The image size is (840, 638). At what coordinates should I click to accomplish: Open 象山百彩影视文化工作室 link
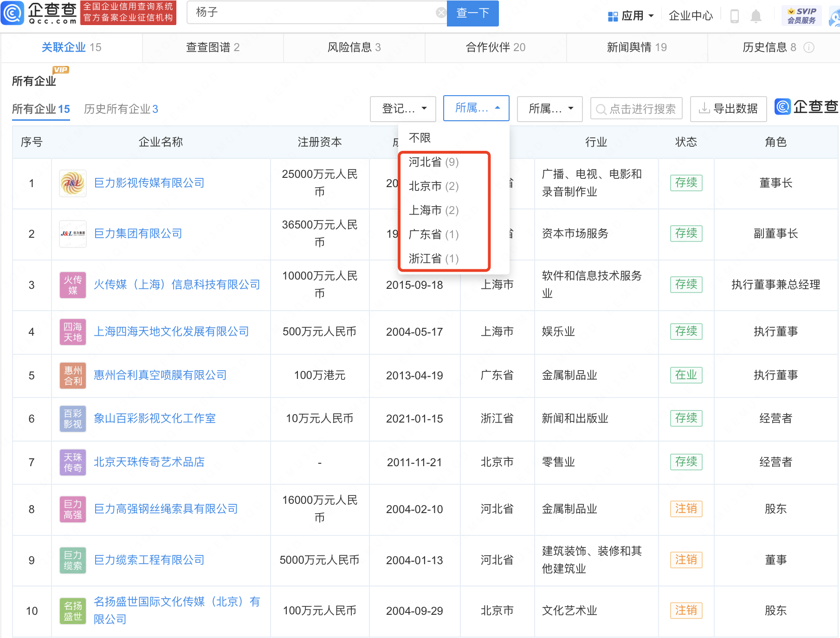(155, 418)
